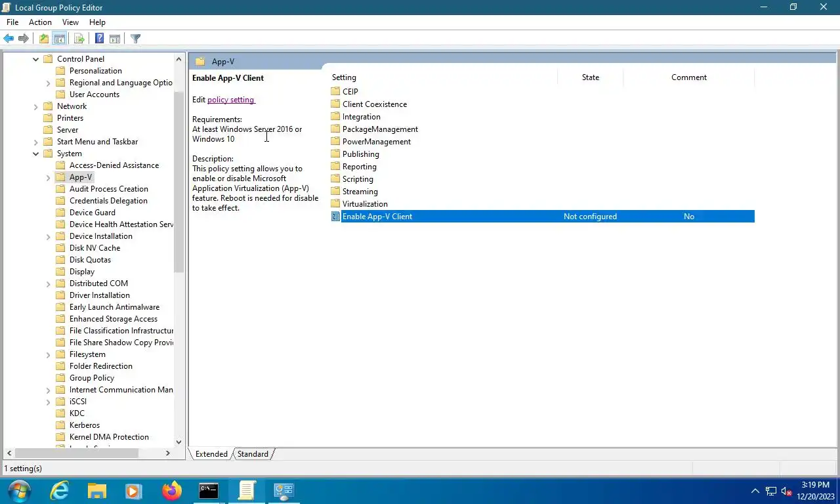The width and height of the screenshot is (840, 504).
Task: Select Printers in the tree
Action: pos(70,118)
